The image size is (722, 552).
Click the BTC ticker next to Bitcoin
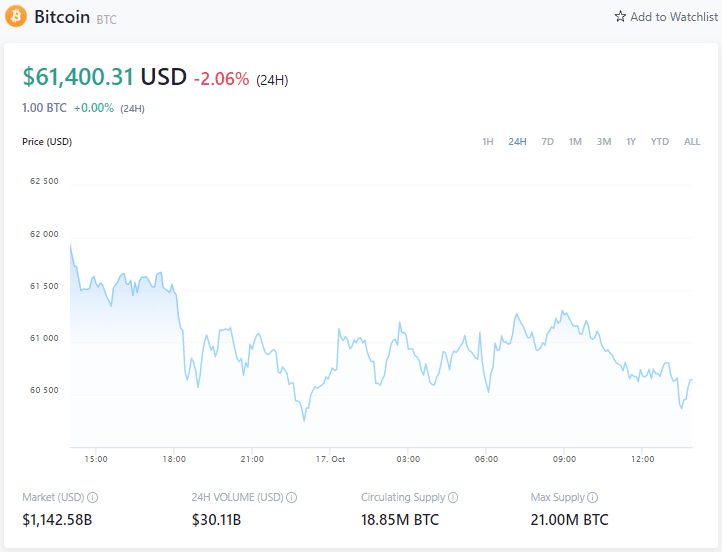pos(106,19)
